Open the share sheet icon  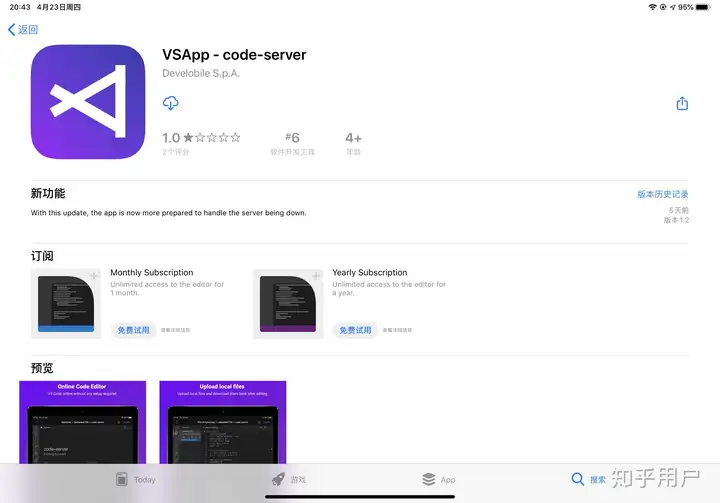coord(682,103)
